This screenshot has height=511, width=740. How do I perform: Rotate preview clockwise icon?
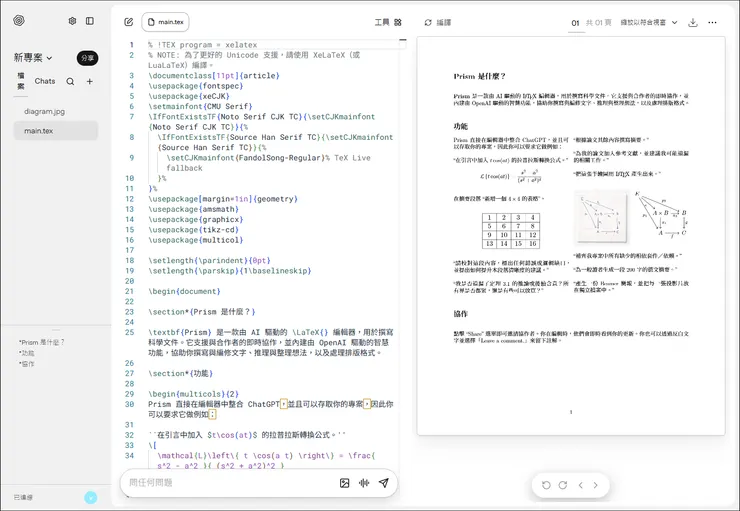pyautogui.click(x=563, y=485)
